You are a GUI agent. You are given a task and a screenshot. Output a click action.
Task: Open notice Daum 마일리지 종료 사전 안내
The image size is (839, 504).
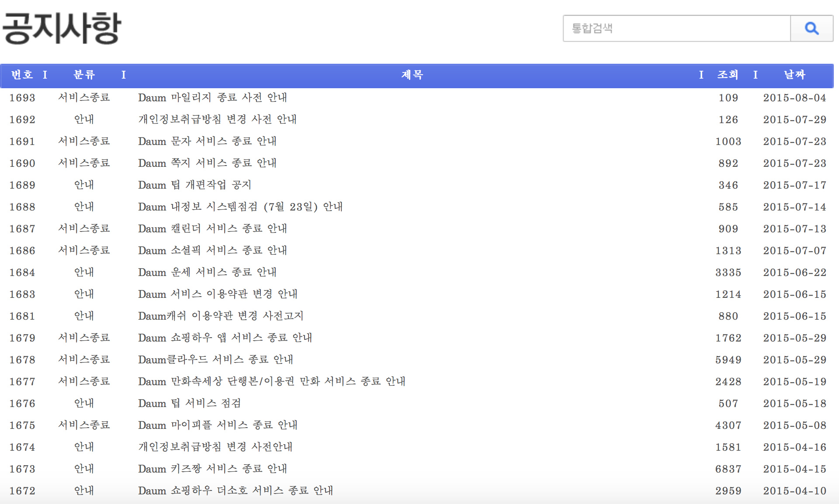pos(212,98)
